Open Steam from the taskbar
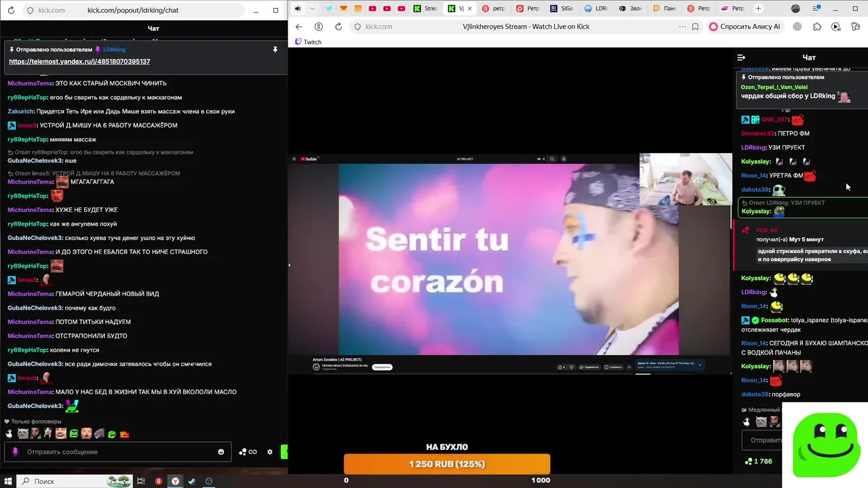 pyautogui.click(x=192, y=481)
